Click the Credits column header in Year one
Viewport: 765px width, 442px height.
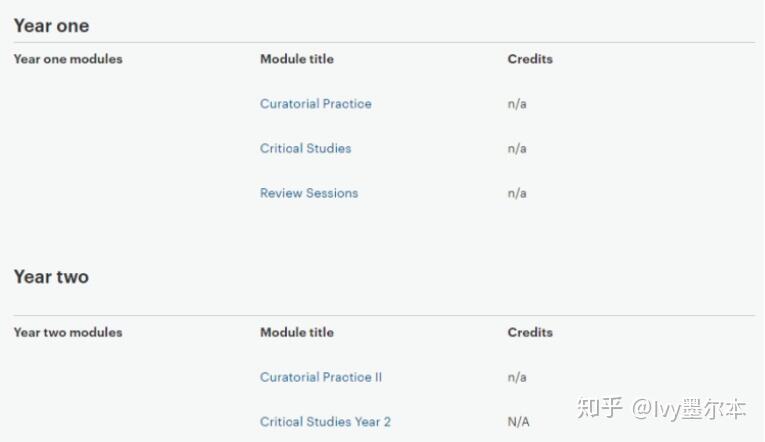pyautogui.click(x=530, y=59)
